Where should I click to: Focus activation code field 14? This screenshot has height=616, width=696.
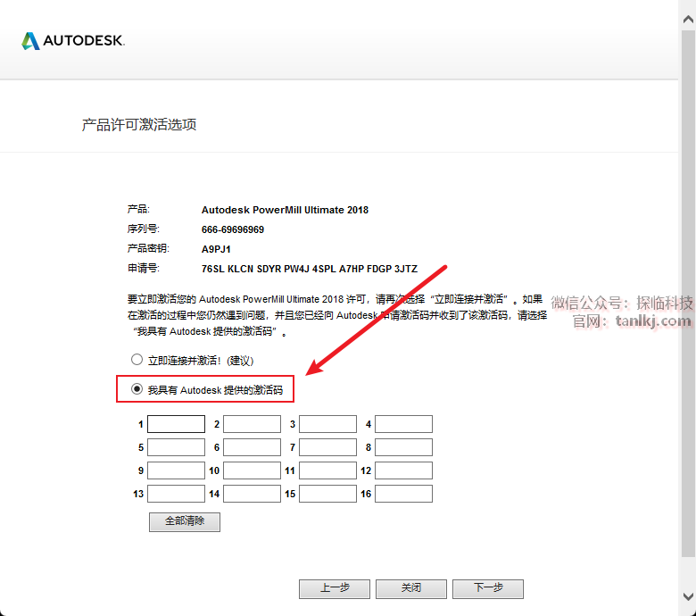pos(253,494)
